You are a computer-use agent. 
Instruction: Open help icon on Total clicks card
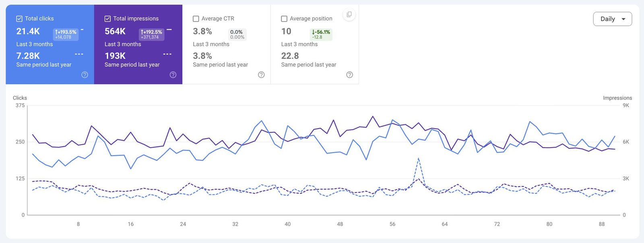(x=85, y=75)
